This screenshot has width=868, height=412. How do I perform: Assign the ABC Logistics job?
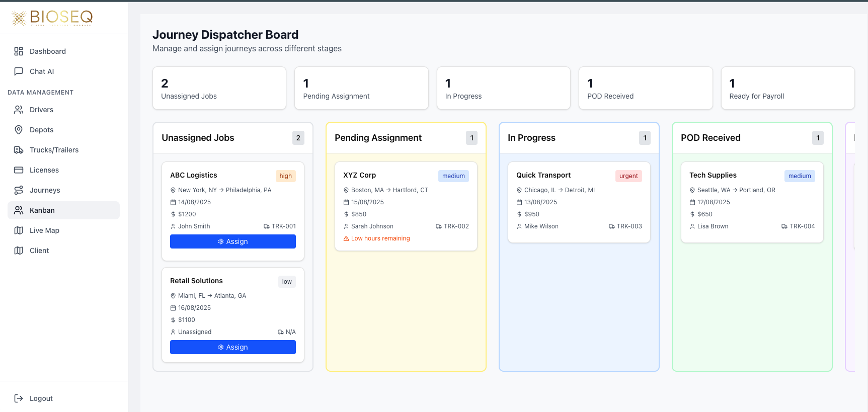pyautogui.click(x=232, y=241)
